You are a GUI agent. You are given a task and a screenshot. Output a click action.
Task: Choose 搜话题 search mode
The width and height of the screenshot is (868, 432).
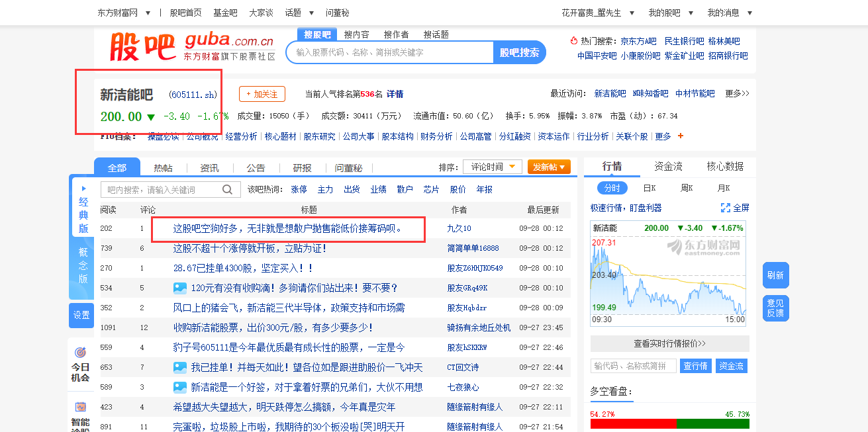(x=436, y=34)
